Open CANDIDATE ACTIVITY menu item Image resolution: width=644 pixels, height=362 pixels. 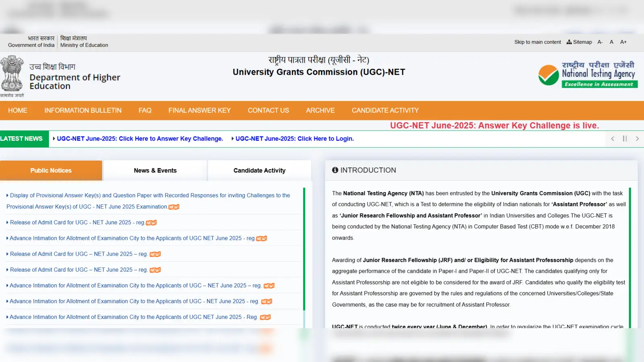point(385,110)
